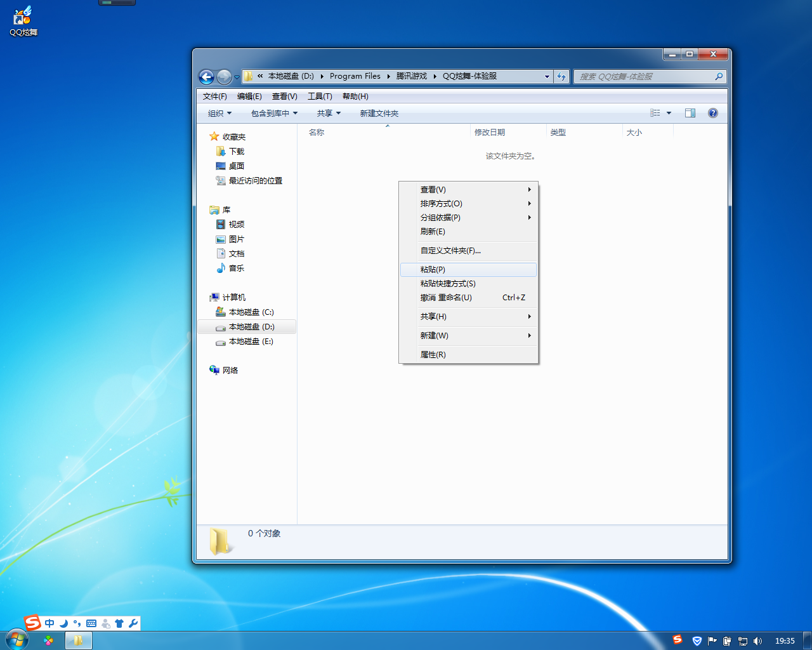Open Sogou IME wrench settings icon
Screen dimensions: 812x650
pos(133,623)
